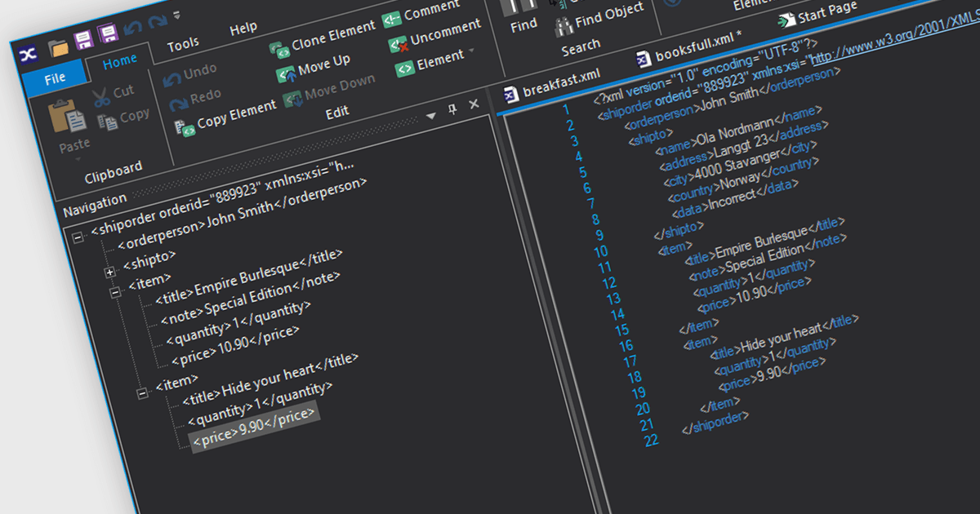
Task: Switch to the breakfast.xml document tab
Action: [x=551, y=83]
